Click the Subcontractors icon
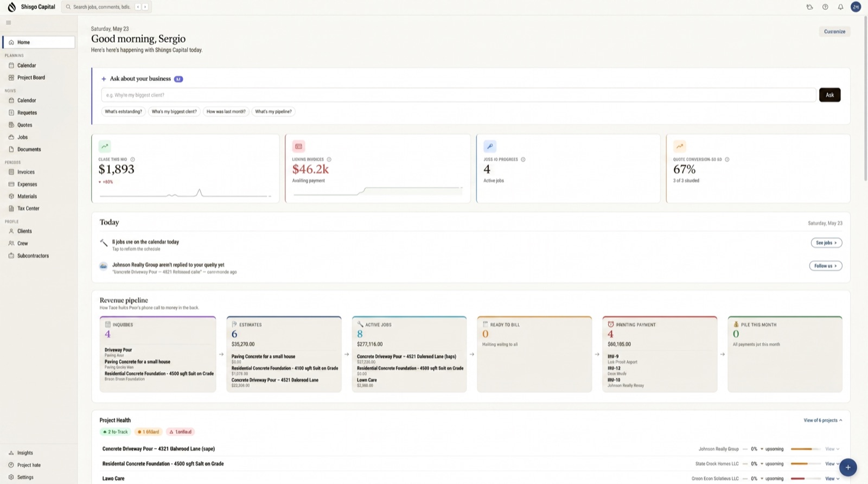The image size is (868, 484). coord(11,256)
